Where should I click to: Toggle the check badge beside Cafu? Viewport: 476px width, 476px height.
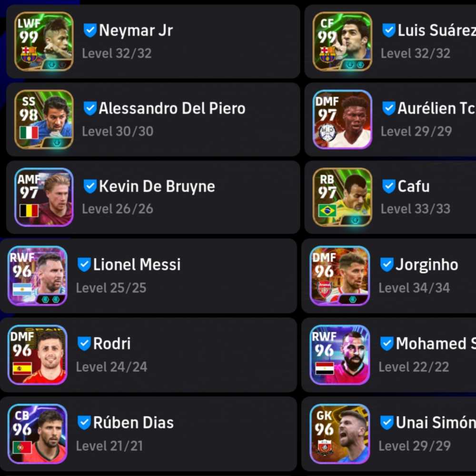389,187
